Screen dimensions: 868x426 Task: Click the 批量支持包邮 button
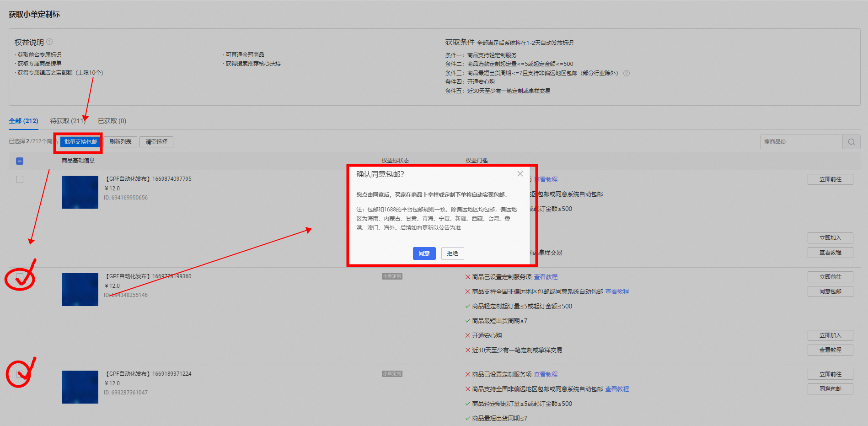click(x=79, y=142)
